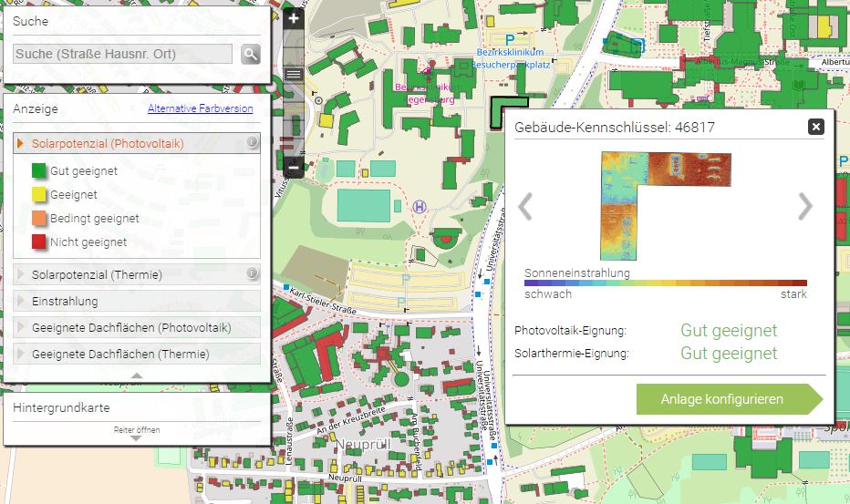The height and width of the screenshot is (504, 850).
Task: Click the helipad H marker on map
Action: (x=420, y=207)
